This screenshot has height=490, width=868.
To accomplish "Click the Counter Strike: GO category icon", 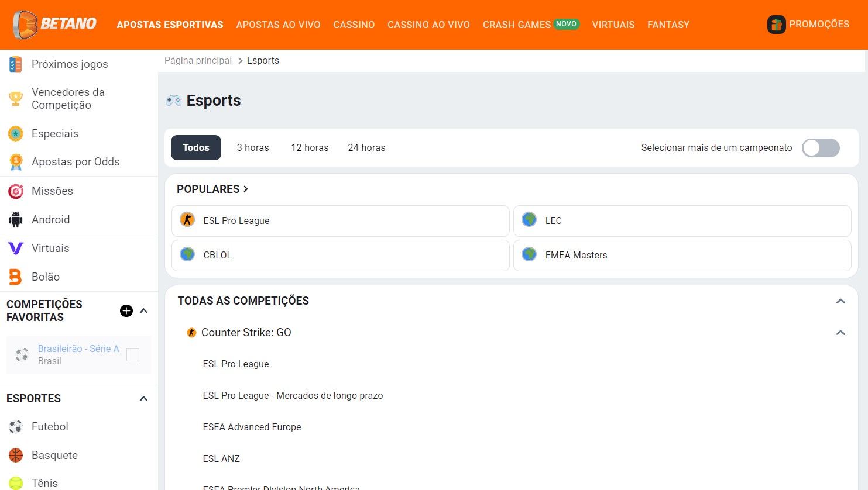I will [191, 333].
